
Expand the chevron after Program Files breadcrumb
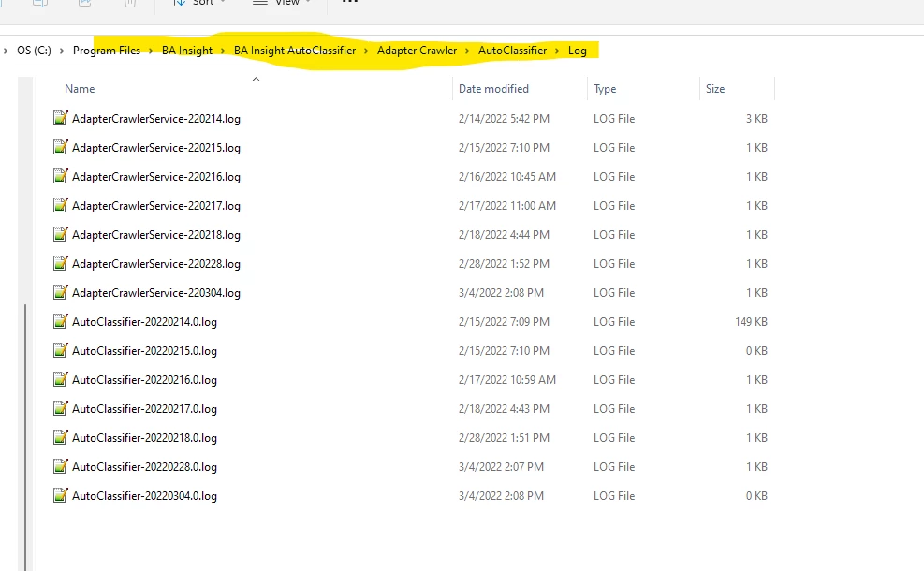[152, 51]
